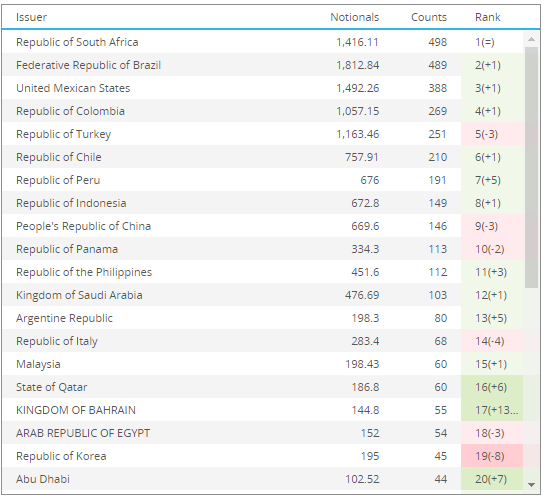The width and height of the screenshot is (546, 498).
Task: Sort by the Rank column header
Action: coord(488,17)
